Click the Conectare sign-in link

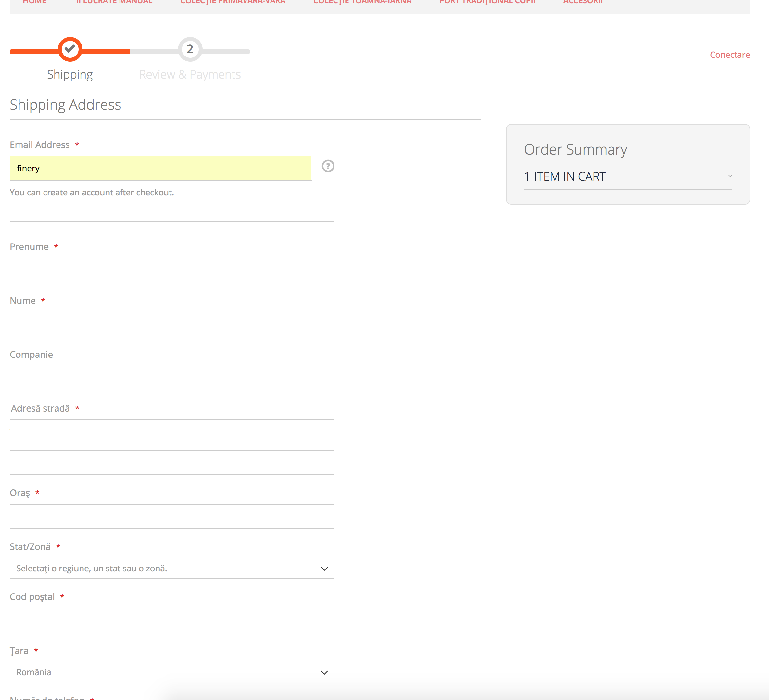pos(729,55)
